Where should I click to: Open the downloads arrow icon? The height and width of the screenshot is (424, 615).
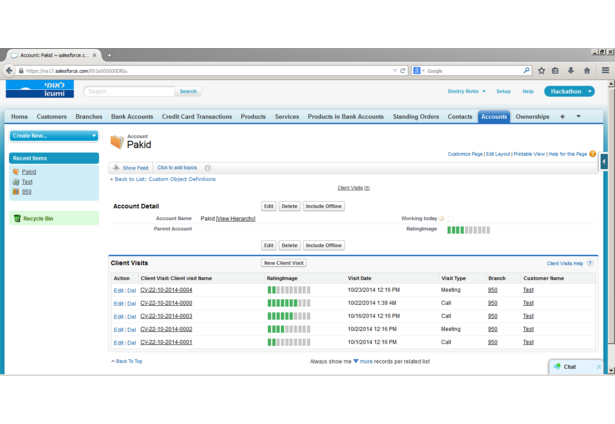click(x=571, y=71)
